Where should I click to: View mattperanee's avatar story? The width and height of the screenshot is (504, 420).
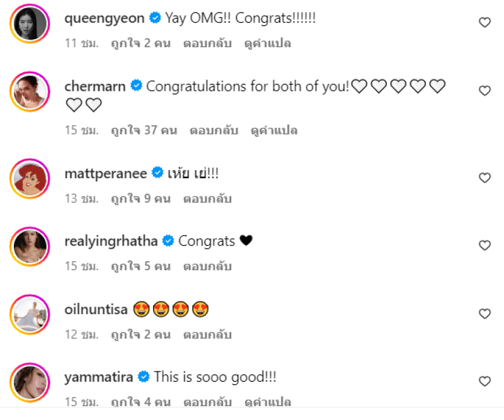click(30, 179)
